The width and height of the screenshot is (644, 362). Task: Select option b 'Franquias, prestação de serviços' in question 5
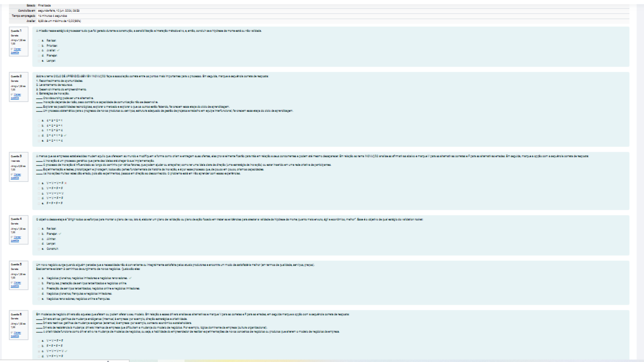pos(39,283)
